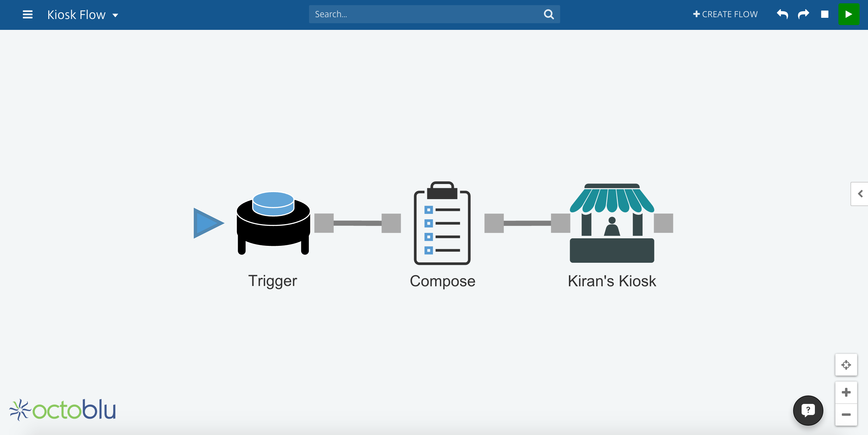Zoom in on the canvas

click(846, 392)
